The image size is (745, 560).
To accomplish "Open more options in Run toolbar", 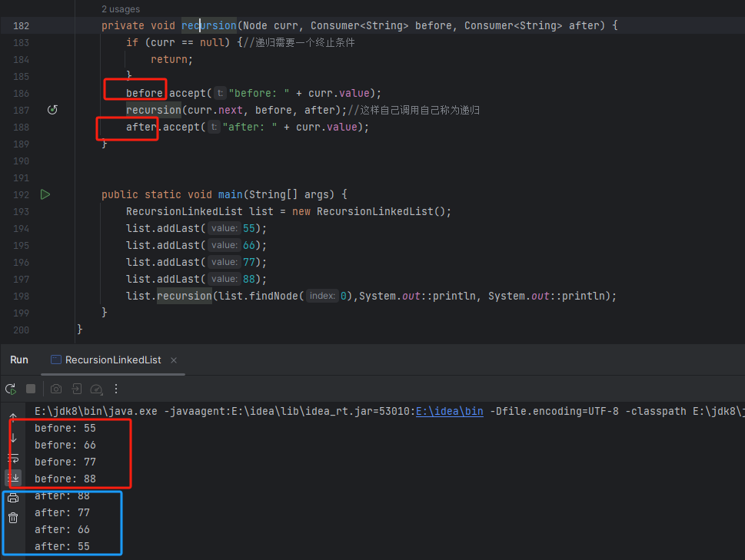I will [x=116, y=389].
